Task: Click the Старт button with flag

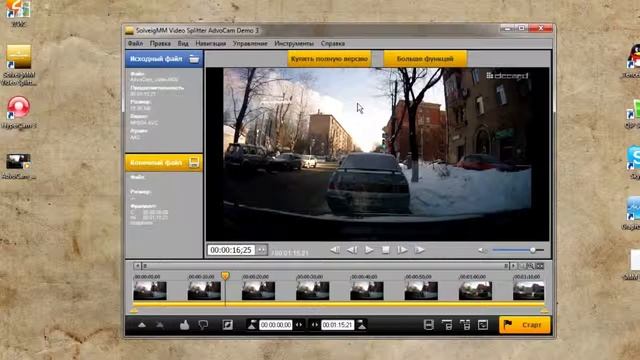Action: 524,325
